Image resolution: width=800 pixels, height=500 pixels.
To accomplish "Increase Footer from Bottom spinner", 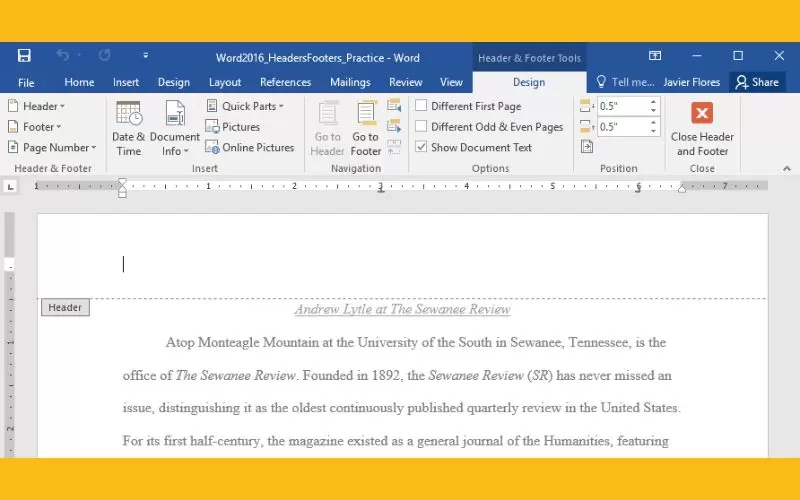I will [653, 122].
